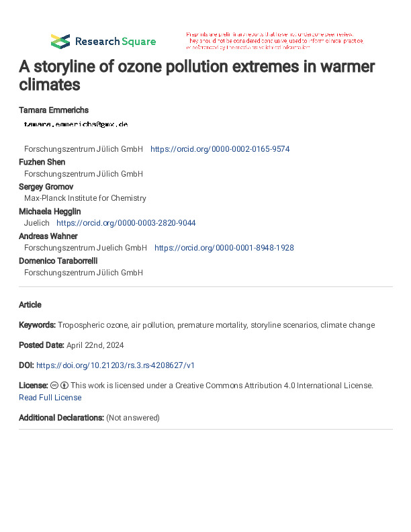
Task: Click the Additional Declarations label
Action: [61, 418]
